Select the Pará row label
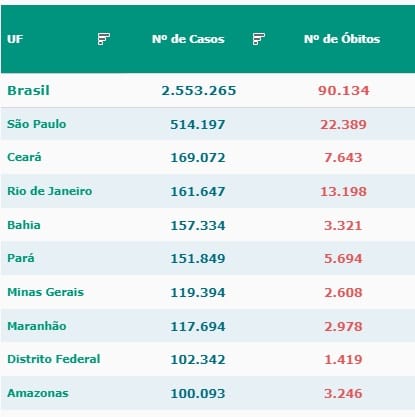 pos(21,258)
